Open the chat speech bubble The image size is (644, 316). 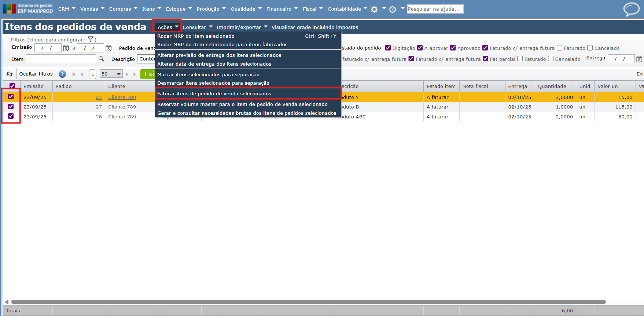(x=631, y=9)
